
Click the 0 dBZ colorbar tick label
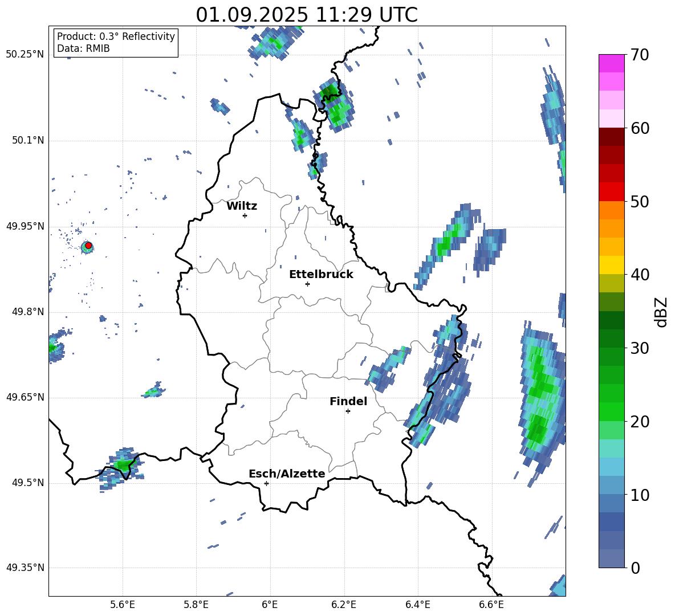635,568
